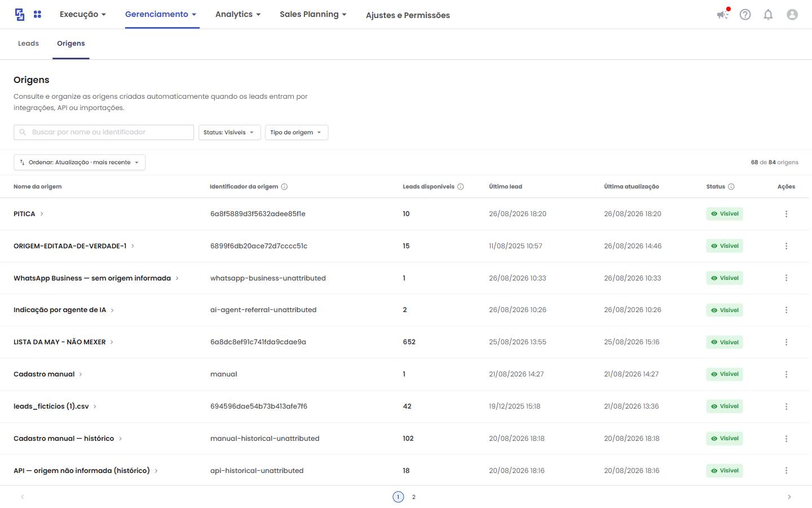Open the help question mark icon
Screen dimensions: 812x508
pos(745,15)
